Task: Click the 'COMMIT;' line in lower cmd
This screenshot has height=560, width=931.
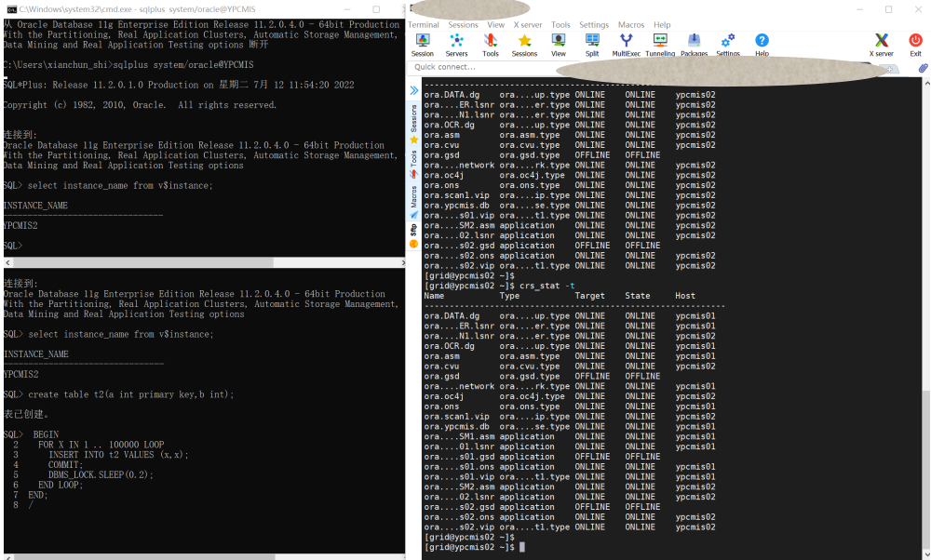Action: 65,464
